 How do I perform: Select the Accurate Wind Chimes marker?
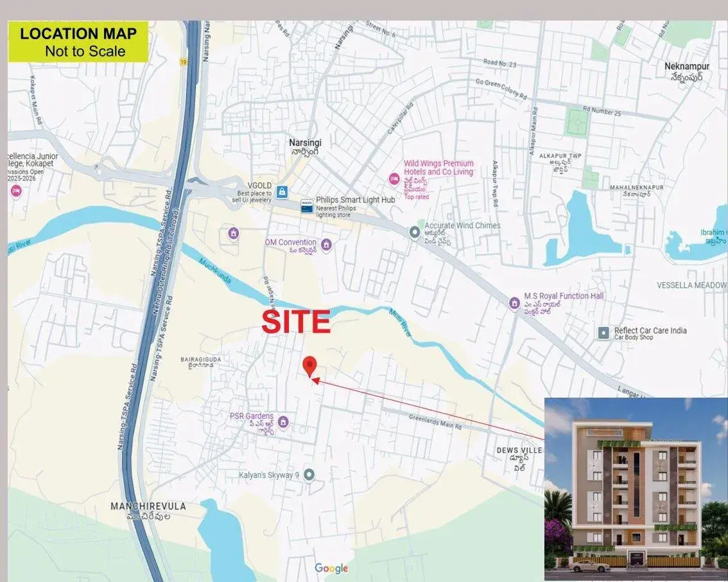415,232
